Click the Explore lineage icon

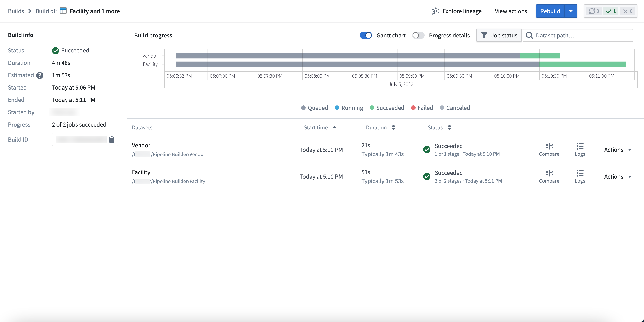tap(436, 11)
